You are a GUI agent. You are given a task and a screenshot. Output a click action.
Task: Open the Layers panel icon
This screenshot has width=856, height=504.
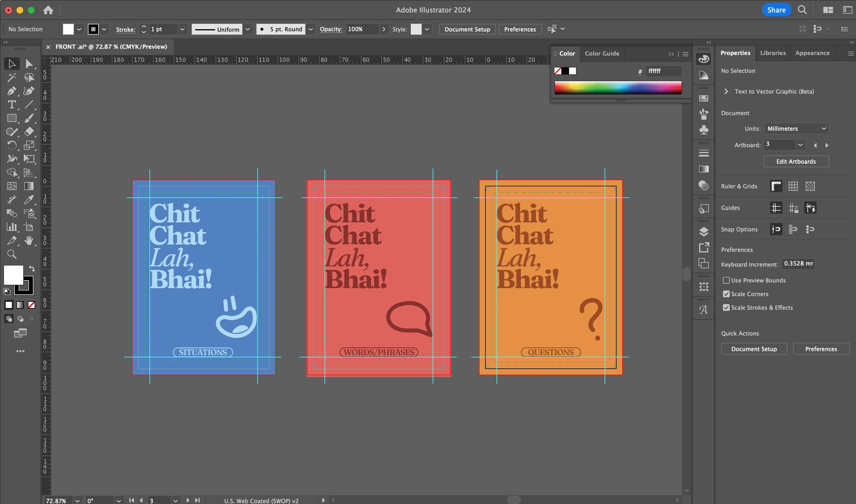coord(703,232)
